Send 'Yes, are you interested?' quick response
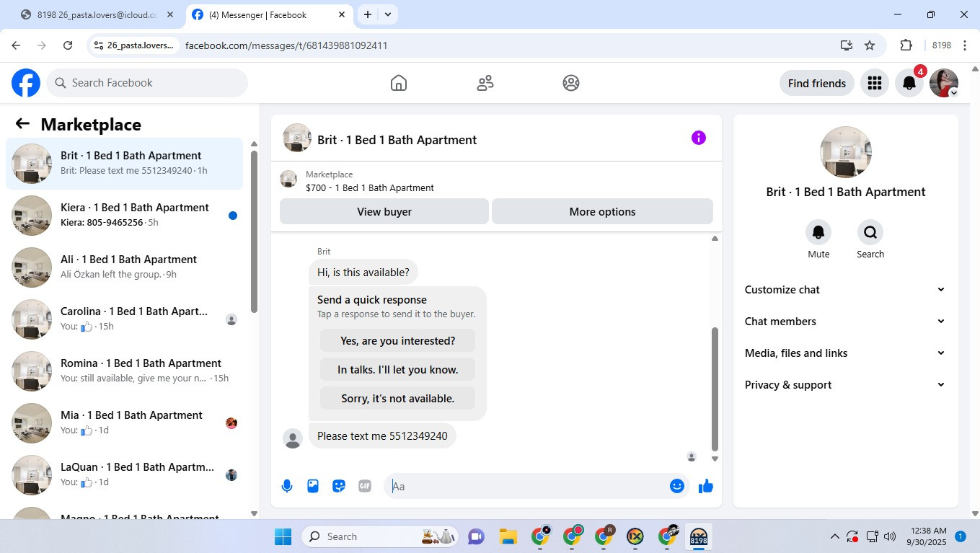Image resolution: width=980 pixels, height=553 pixels. coord(398,341)
